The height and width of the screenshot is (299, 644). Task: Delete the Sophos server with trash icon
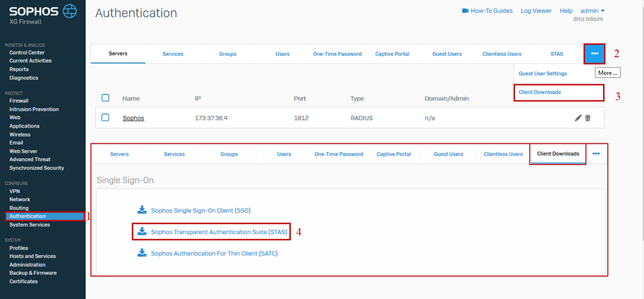point(588,118)
